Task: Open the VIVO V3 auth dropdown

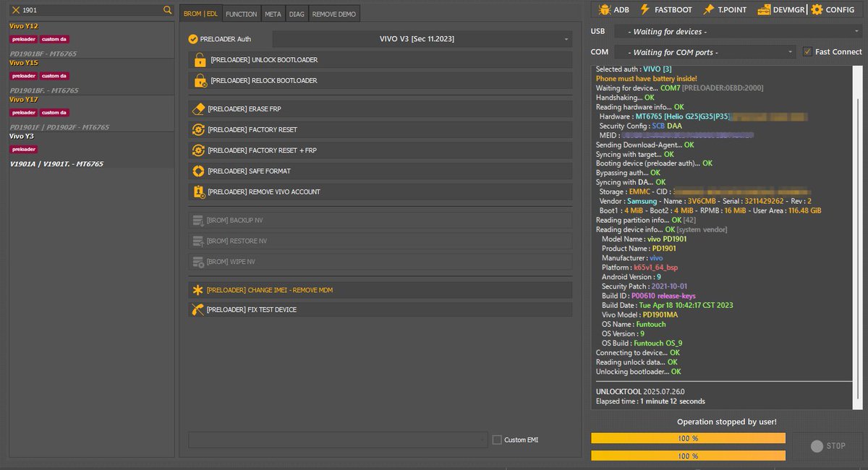Action: click(x=422, y=39)
